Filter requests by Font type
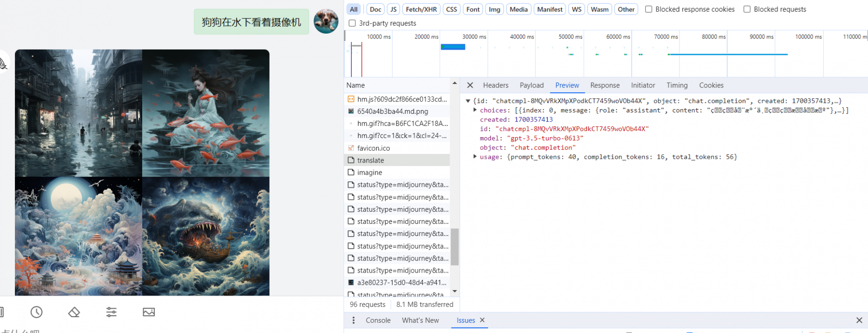 click(x=473, y=9)
